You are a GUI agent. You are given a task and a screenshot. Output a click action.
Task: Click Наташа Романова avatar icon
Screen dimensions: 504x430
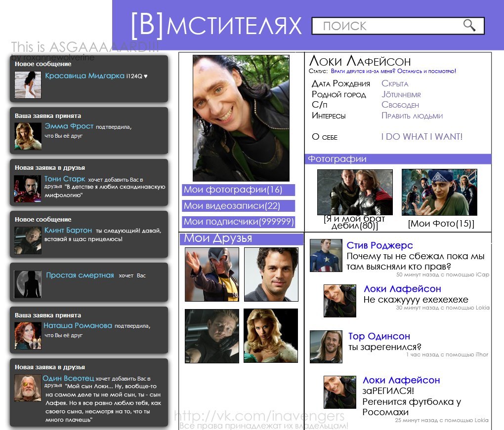(x=27, y=336)
